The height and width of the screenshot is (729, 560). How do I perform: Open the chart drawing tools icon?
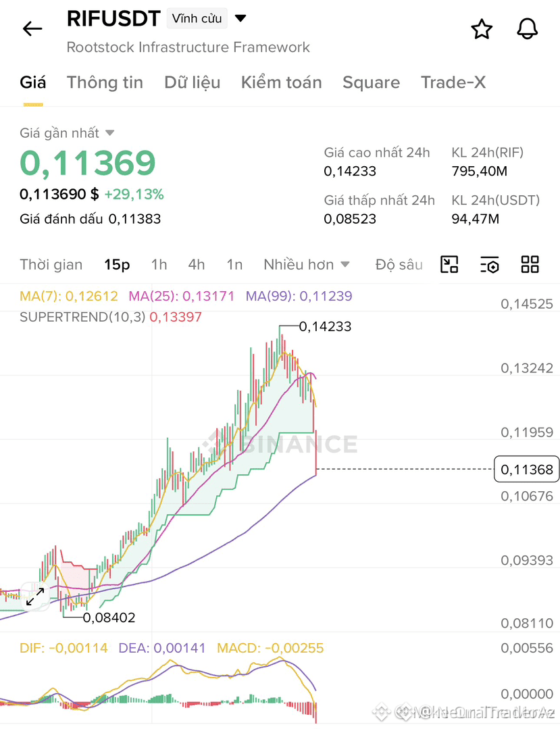click(449, 264)
